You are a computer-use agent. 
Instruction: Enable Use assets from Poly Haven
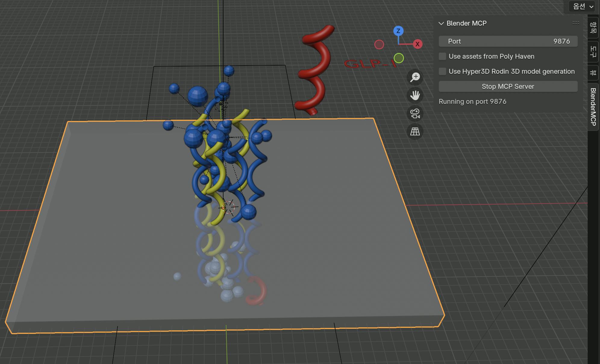[442, 56]
